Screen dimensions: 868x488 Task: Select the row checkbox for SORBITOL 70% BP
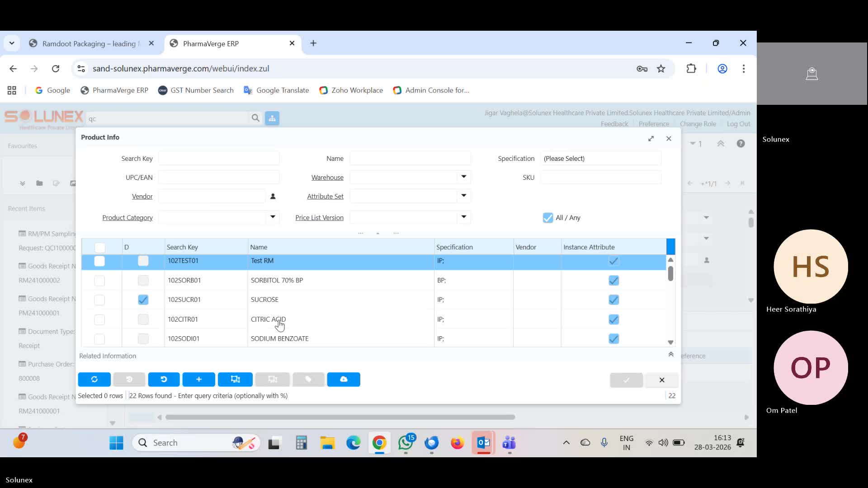click(x=99, y=281)
